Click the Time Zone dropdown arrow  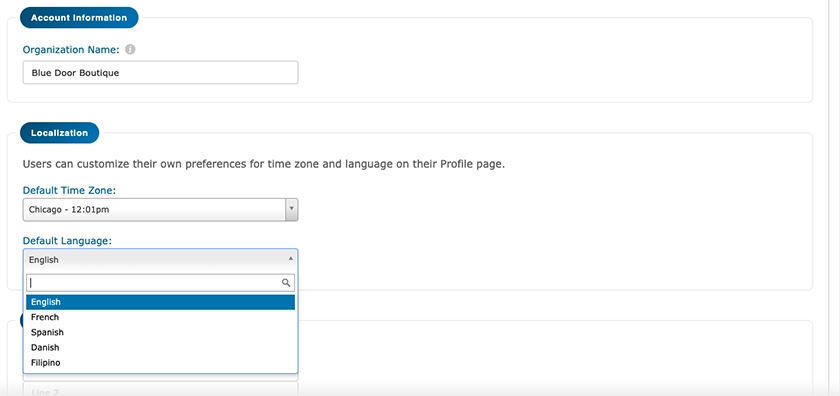pyautogui.click(x=291, y=210)
